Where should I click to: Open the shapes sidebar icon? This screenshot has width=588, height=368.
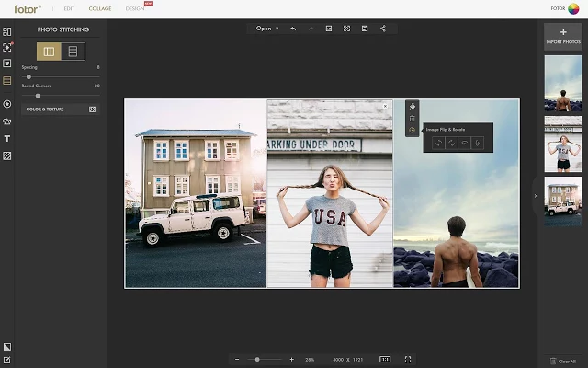pos(6,121)
